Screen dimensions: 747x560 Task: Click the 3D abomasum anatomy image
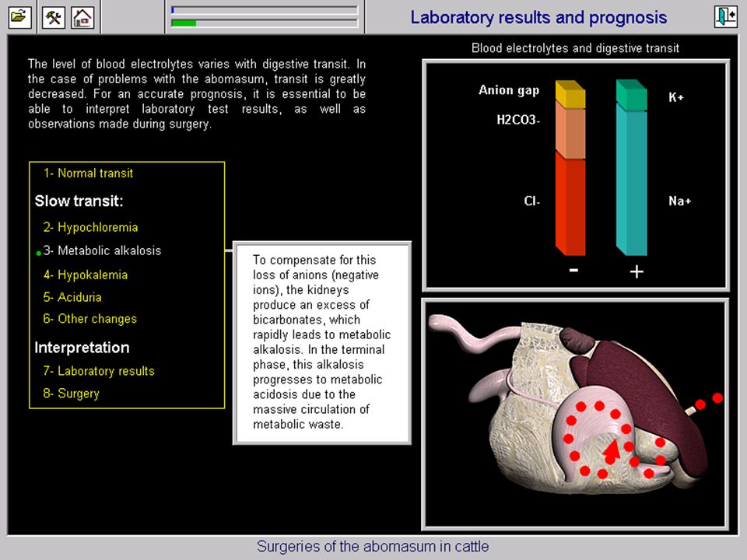(575, 413)
